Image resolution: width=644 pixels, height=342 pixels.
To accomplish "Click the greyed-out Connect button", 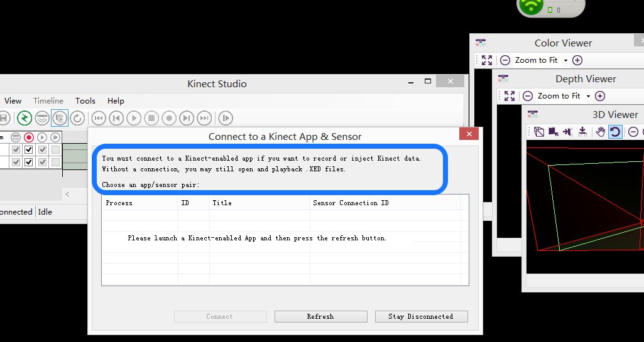I will pyautogui.click(x=220, y=316).
